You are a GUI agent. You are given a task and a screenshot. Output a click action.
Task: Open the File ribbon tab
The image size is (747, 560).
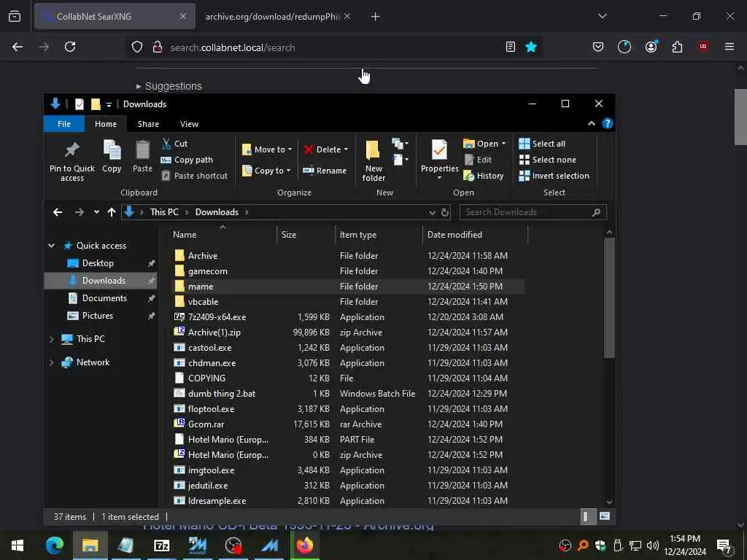point(64,124)
